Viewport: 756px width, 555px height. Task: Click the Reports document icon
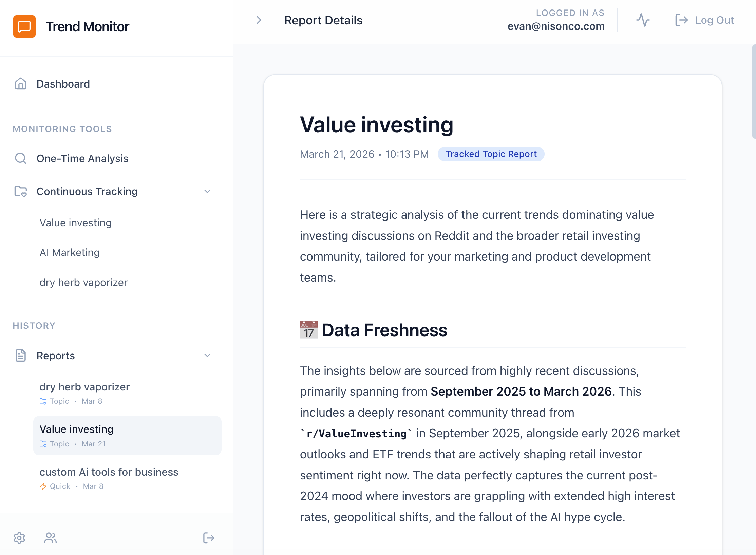pos(21,356)
